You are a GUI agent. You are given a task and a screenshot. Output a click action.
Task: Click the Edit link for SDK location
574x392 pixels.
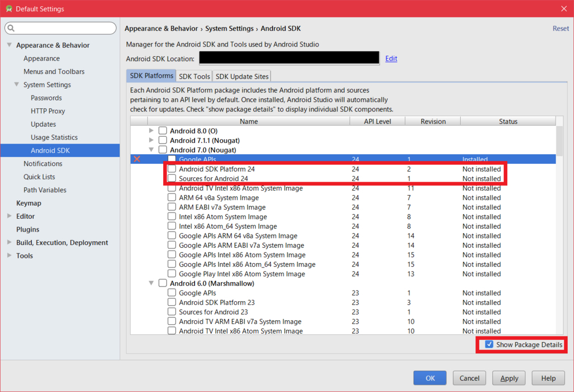point(391,58)
